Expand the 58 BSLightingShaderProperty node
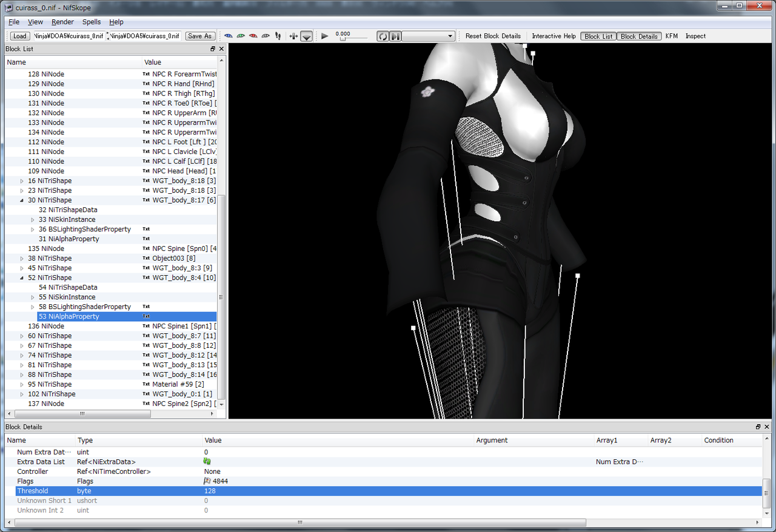Viewport: 776px width, 532px height. coord(33,307)
